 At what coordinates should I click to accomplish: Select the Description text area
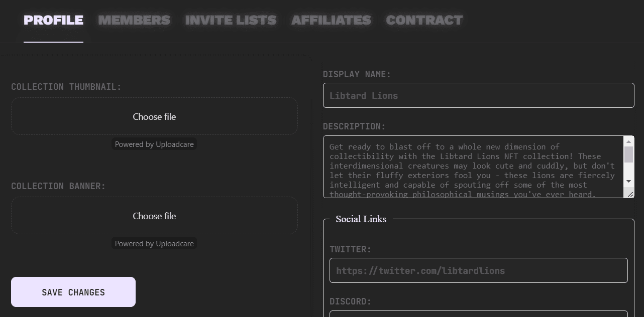tap(472, 166)
